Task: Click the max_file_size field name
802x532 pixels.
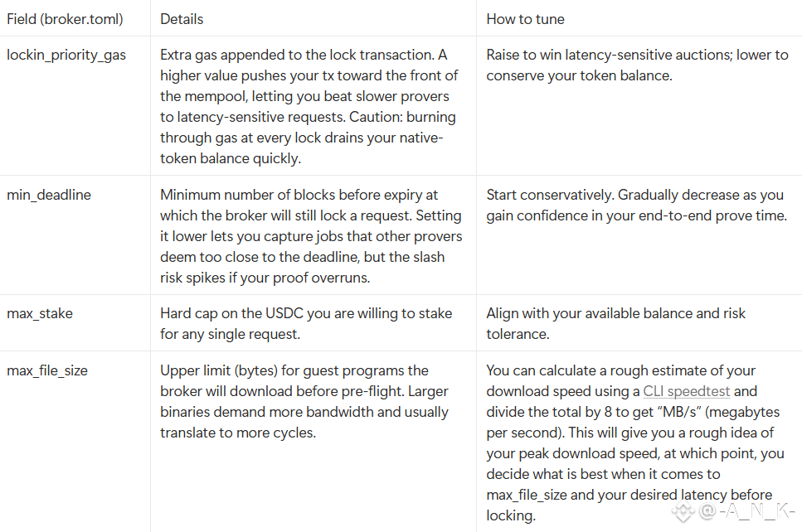Action: point(47,371)
